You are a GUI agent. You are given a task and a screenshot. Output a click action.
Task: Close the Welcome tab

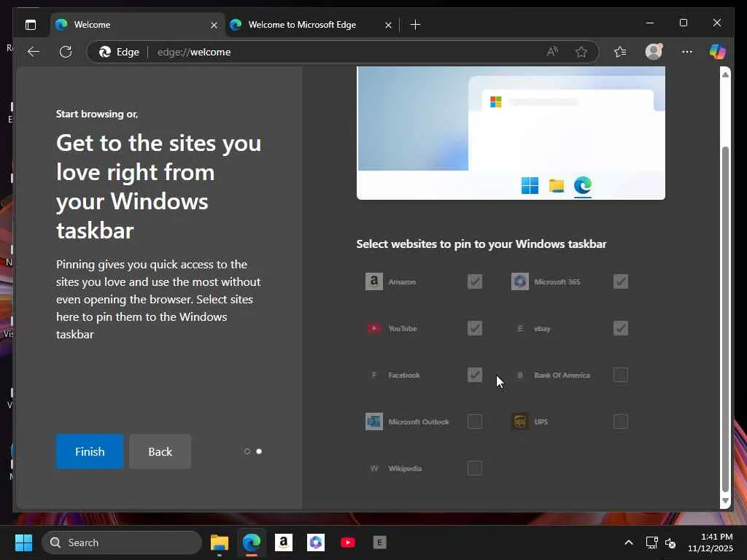(x=214, y=26)
